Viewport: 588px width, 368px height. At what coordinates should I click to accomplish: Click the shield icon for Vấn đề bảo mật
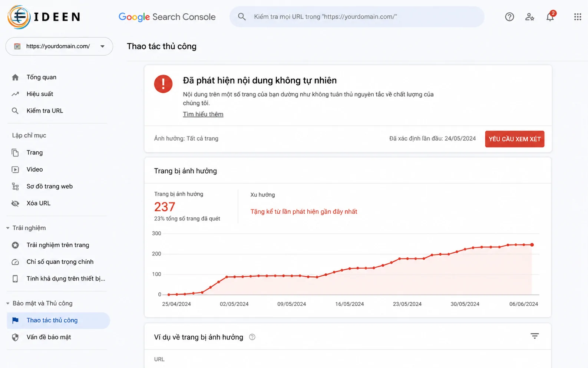[15, 337]
